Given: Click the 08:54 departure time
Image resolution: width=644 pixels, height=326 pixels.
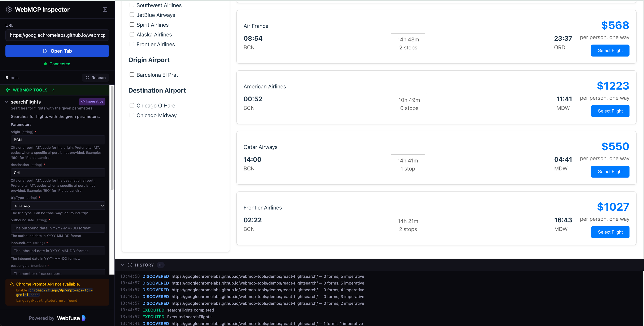Looking at the screenshot, I should (x=253, y=39).
